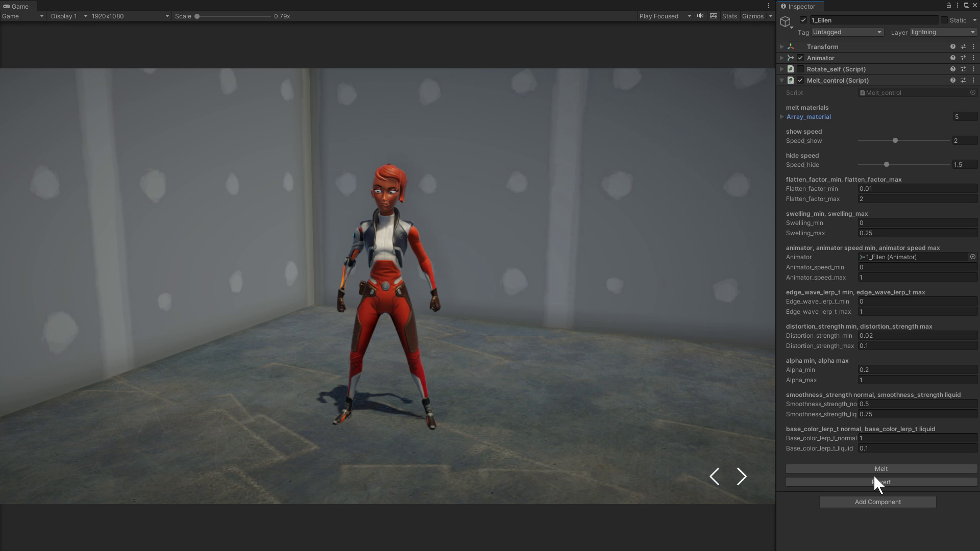Viewport: 980px width, 551px height.
Task: Disable the Animator component checkbox
Action: (x=800, y=58)
